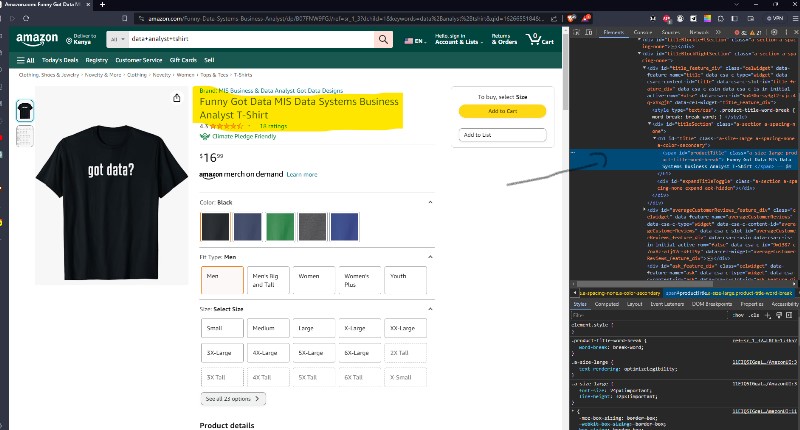Click the VPN button in toolbar
The width and height of the screenshot is (800, 430).
775,18
